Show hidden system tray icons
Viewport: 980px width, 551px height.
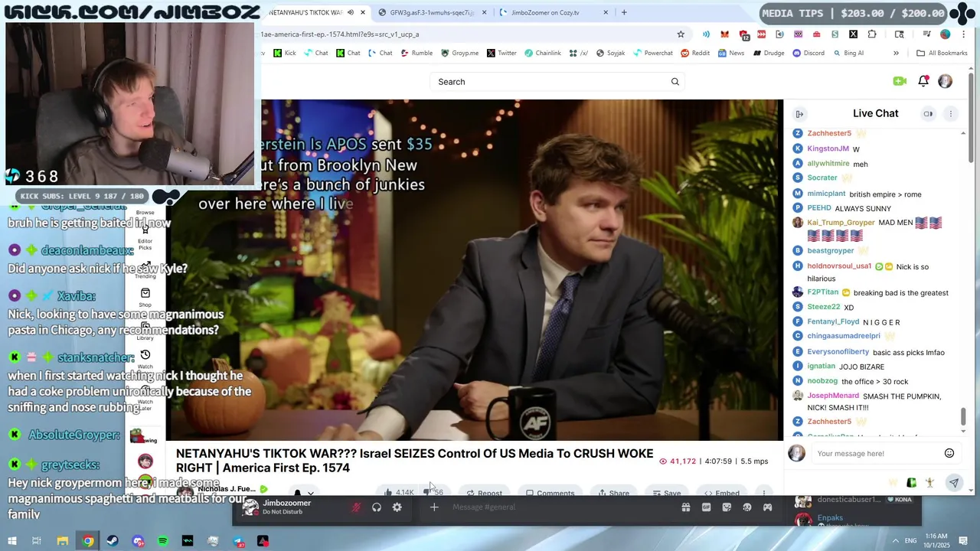(x=896, y=541)
